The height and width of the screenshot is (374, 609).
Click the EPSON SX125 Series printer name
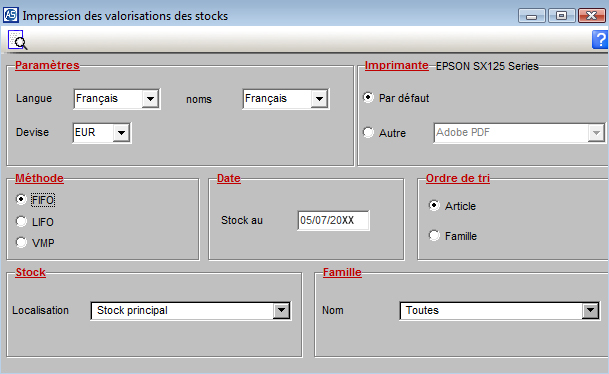tap(487, 66)
